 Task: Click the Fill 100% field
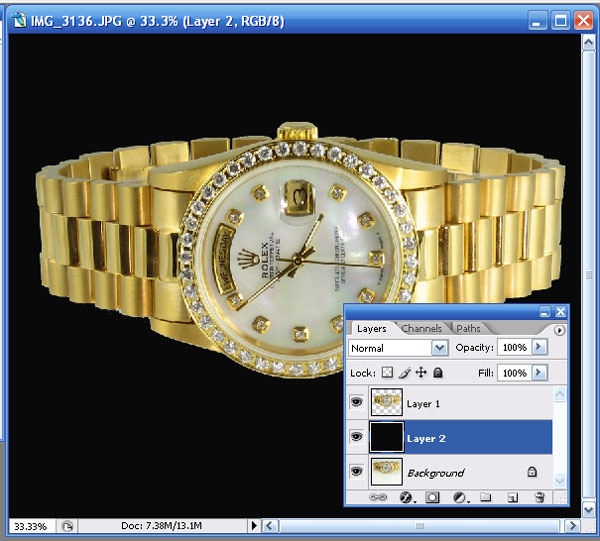[515, 373]
